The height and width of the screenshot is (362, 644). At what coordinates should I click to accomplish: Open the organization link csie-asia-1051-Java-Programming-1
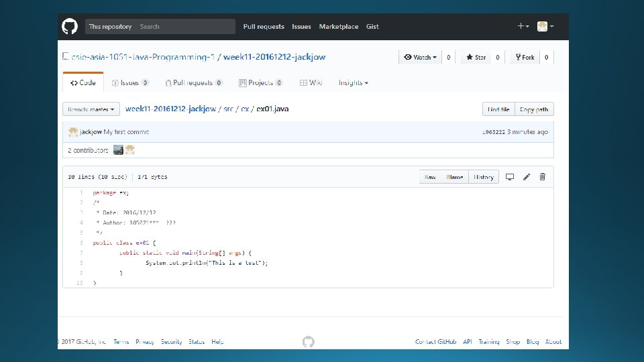tap(143, 57)
